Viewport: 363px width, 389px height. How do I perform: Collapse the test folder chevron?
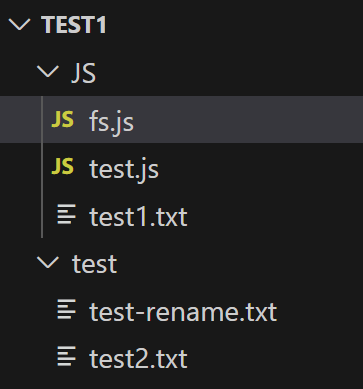click(48, 263)
